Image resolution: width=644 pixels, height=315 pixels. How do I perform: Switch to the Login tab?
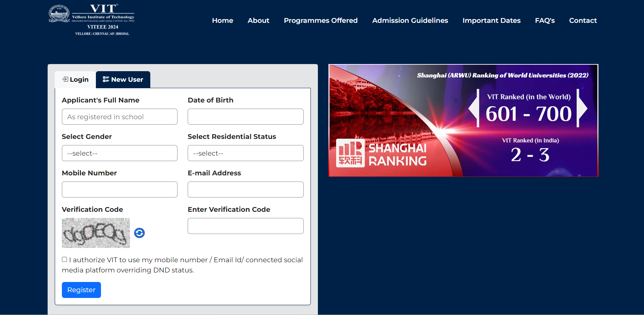(x=75, y=80)
